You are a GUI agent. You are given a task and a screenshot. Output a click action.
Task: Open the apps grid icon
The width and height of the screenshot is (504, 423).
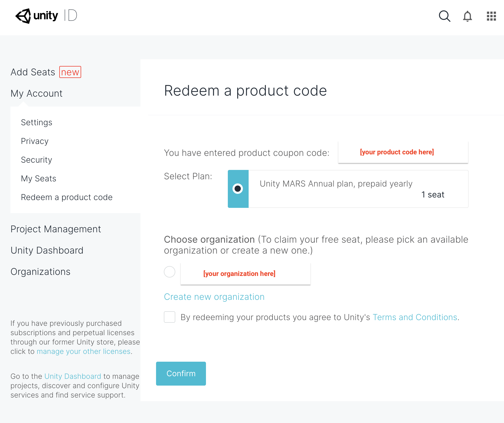click(491, 16)
